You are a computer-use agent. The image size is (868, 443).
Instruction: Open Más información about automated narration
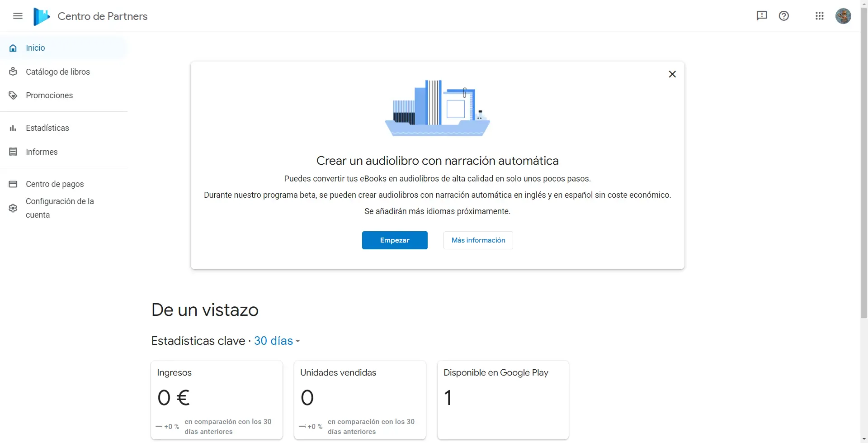(478, 240)
